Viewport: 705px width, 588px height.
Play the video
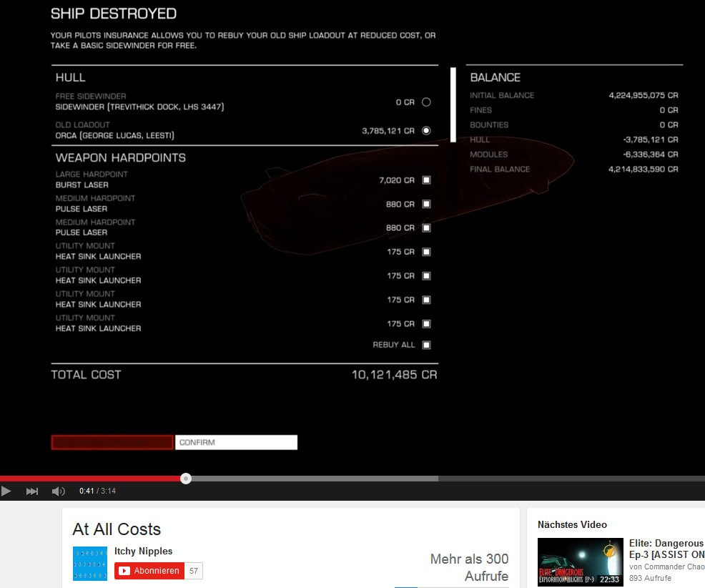pos(6,491)
